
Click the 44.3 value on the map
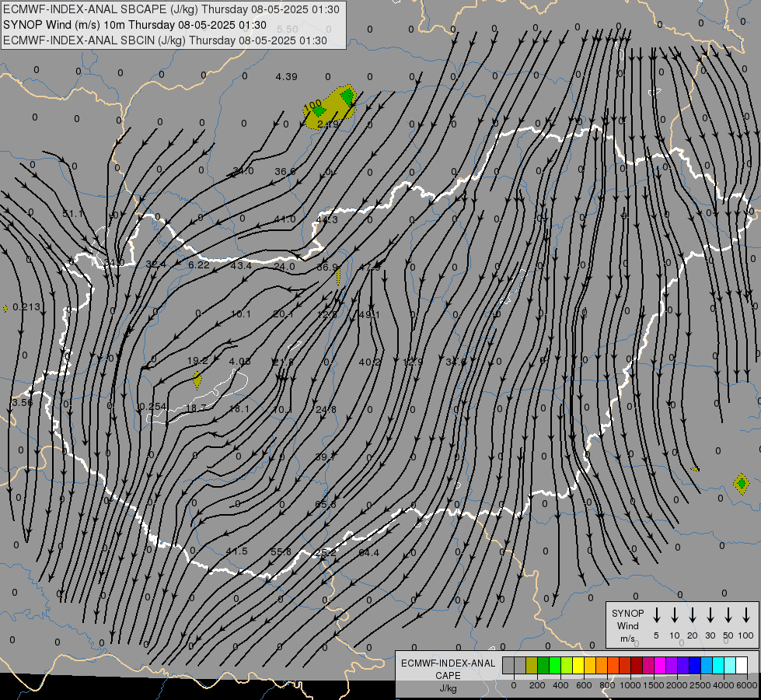326,219
